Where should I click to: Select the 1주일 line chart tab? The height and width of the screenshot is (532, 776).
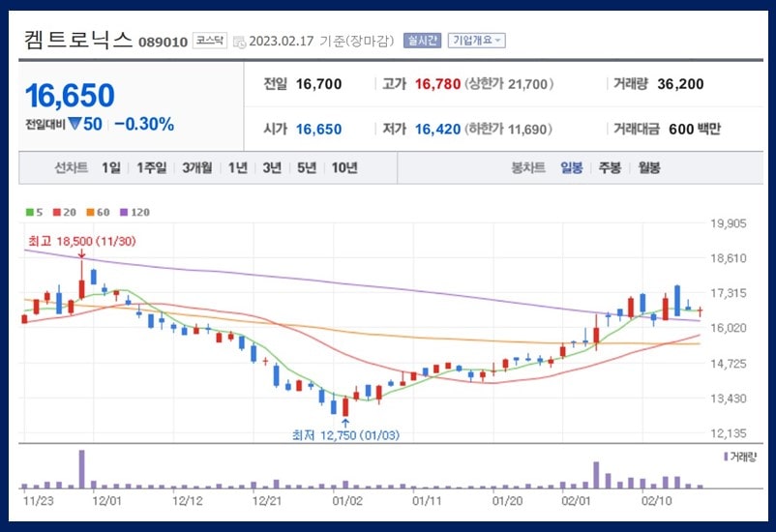(x=152, y=167)
